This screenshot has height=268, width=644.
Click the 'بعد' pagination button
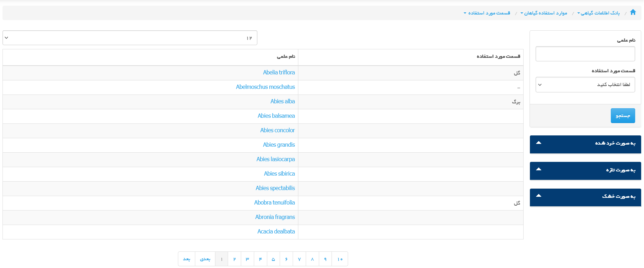point(186,259)
